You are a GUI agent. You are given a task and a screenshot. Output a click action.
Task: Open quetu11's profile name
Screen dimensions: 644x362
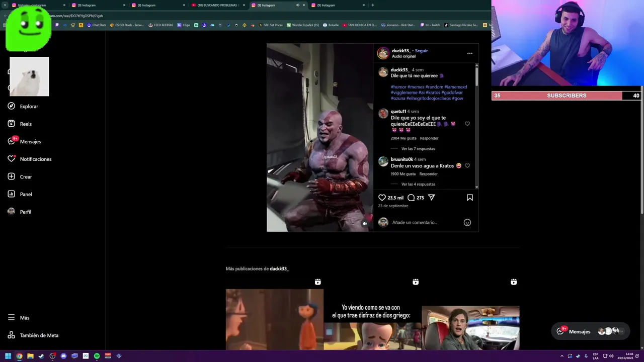click(x=398, y=111)
